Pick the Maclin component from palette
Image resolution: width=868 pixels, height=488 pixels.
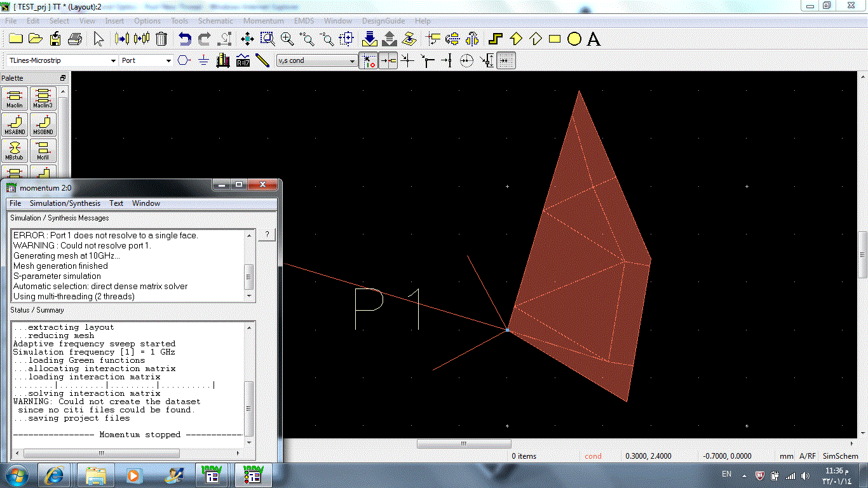[x=15, y=98]
